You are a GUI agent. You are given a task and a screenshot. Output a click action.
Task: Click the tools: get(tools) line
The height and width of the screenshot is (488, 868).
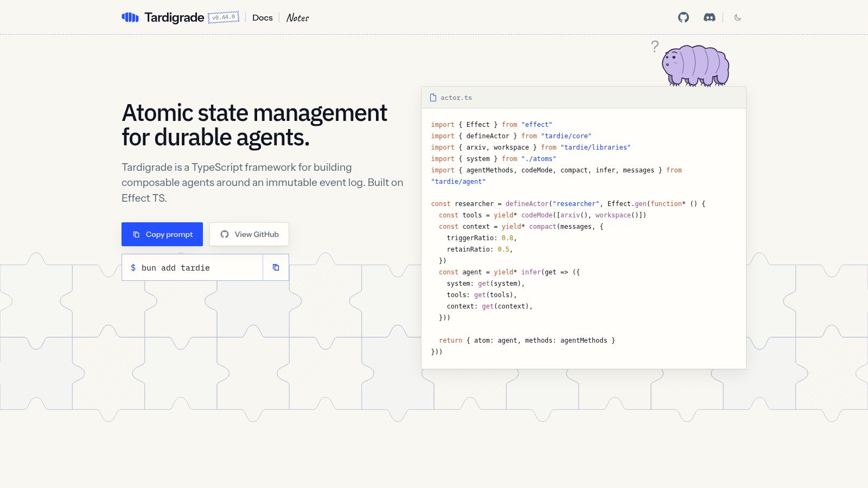point(482,295)
